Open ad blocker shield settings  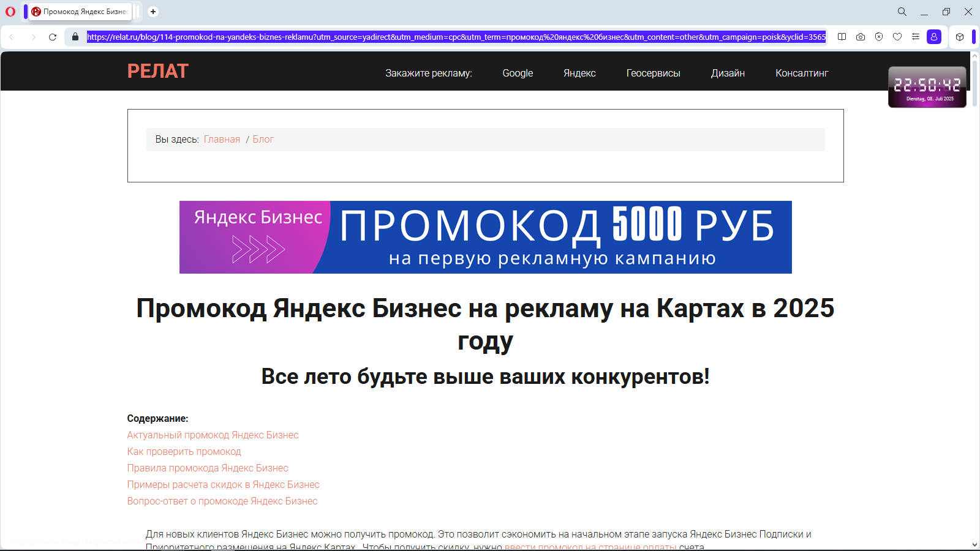(879, 37)
